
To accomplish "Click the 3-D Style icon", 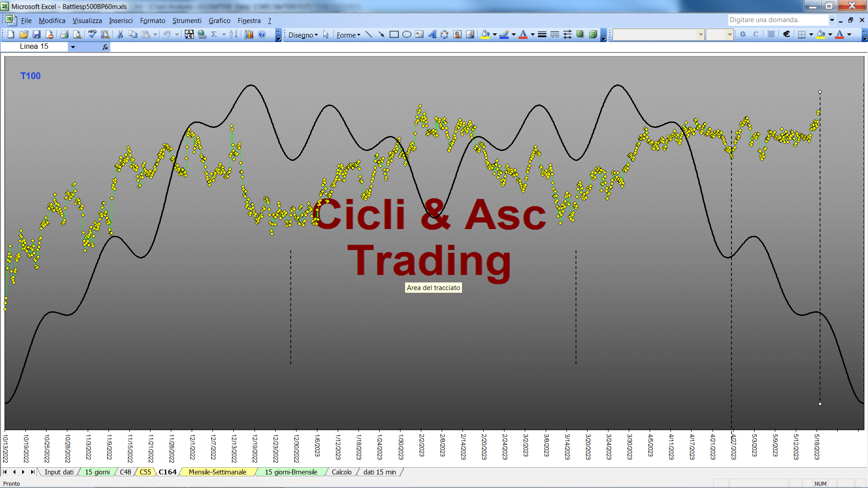I will click(x=593, y=35).
